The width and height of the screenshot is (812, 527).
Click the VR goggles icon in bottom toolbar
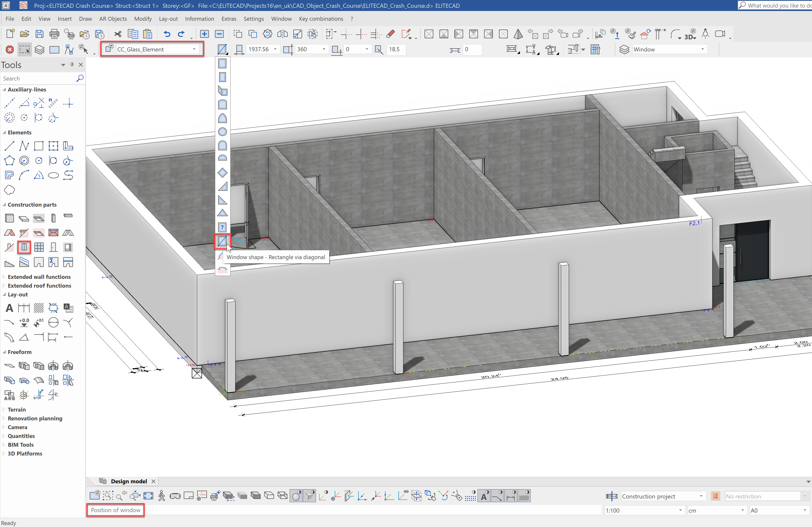pyautogui.click(x=175, y=496)
